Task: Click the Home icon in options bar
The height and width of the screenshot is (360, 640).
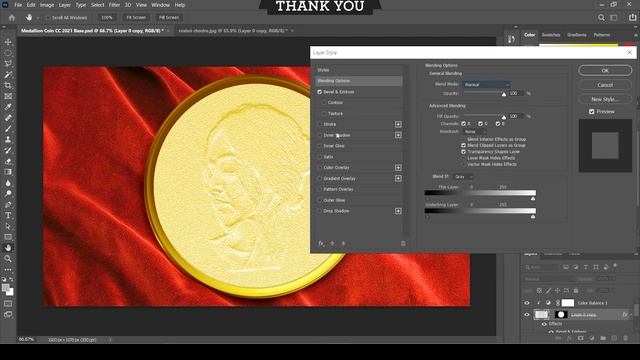Action: [x=12, y=18]
